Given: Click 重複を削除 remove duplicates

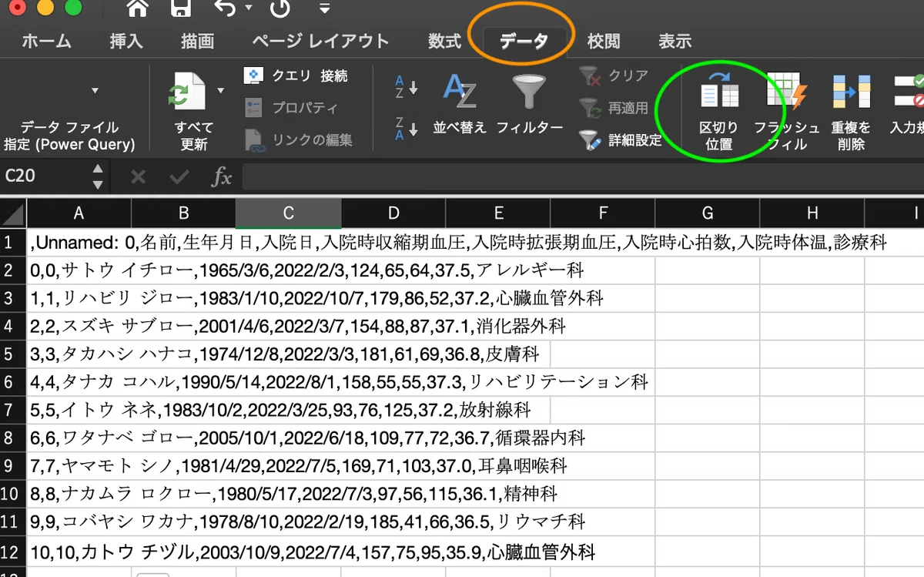Looking at the screenshot, I should [x=851, y=112].
